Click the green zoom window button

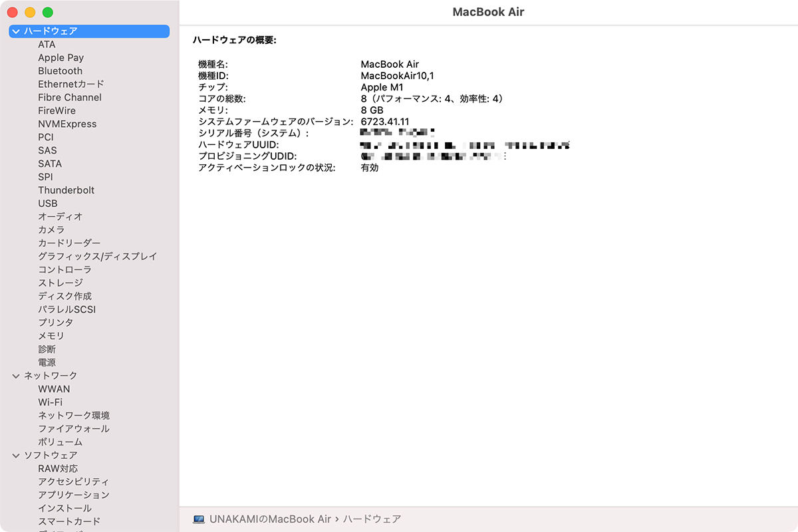point(47,13)
